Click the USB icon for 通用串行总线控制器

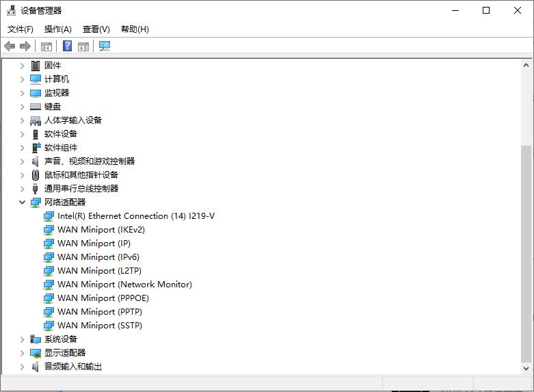(35, 189)
